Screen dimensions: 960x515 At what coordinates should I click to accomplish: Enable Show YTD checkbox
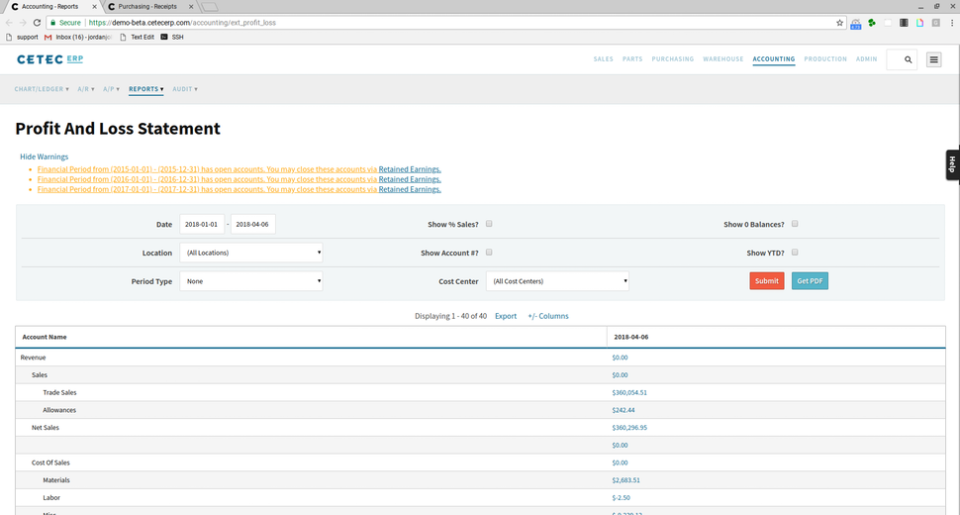click(x=795, y=252)
